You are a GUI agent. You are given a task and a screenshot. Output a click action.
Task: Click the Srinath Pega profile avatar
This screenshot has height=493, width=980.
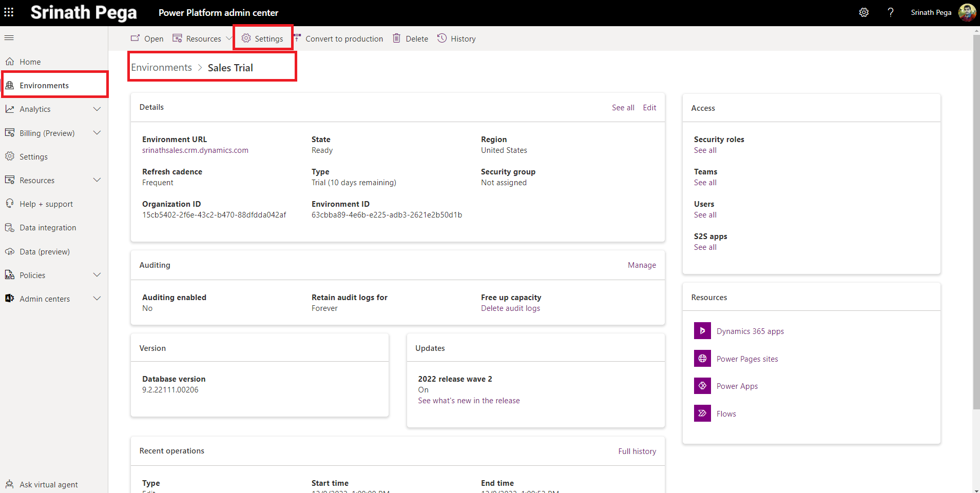[x=967, y=12]
